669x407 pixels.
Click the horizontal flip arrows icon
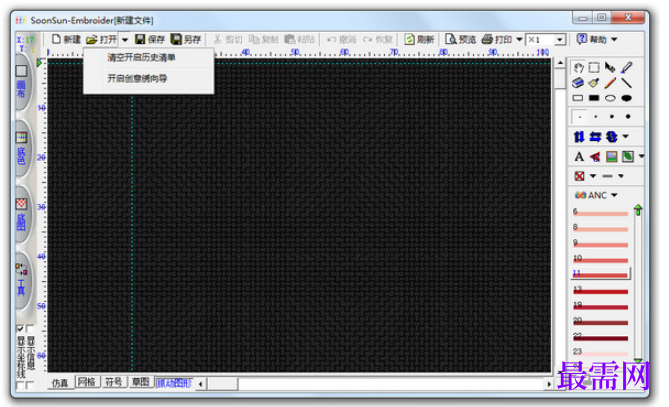point(595,137)
